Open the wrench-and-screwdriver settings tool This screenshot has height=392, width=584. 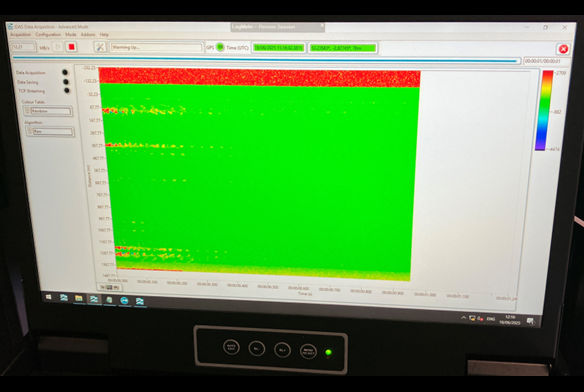pyautogui.click(x=100, y=47)
